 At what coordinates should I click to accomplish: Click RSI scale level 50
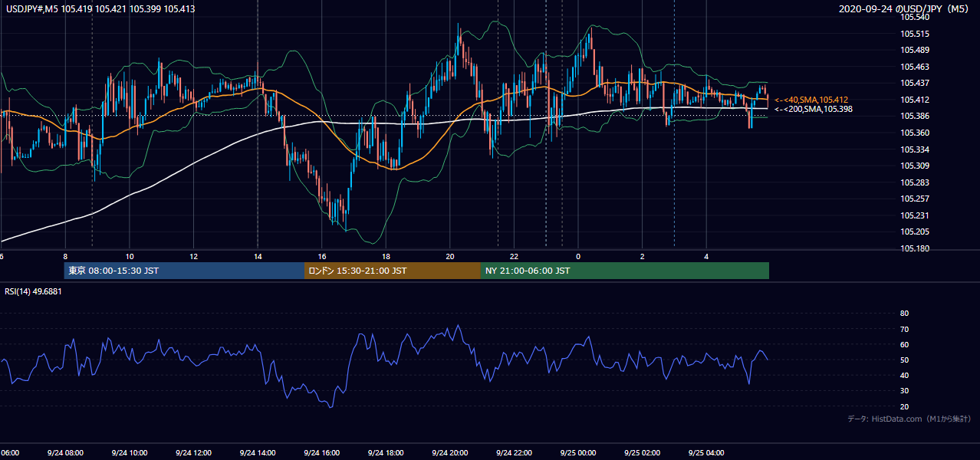coord(904,360)
